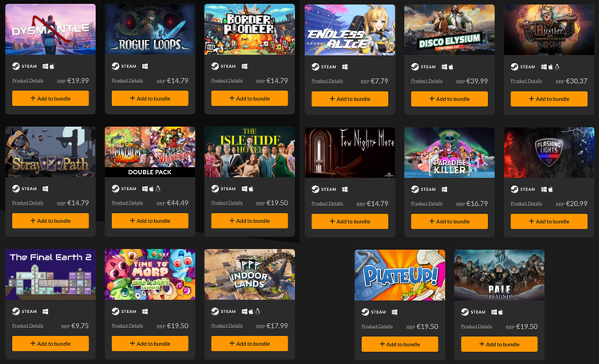Open the Paradise Killer game thumbnail
This screenshot has width=599, height=364.
pyautogui.click(x=450, y=152)
